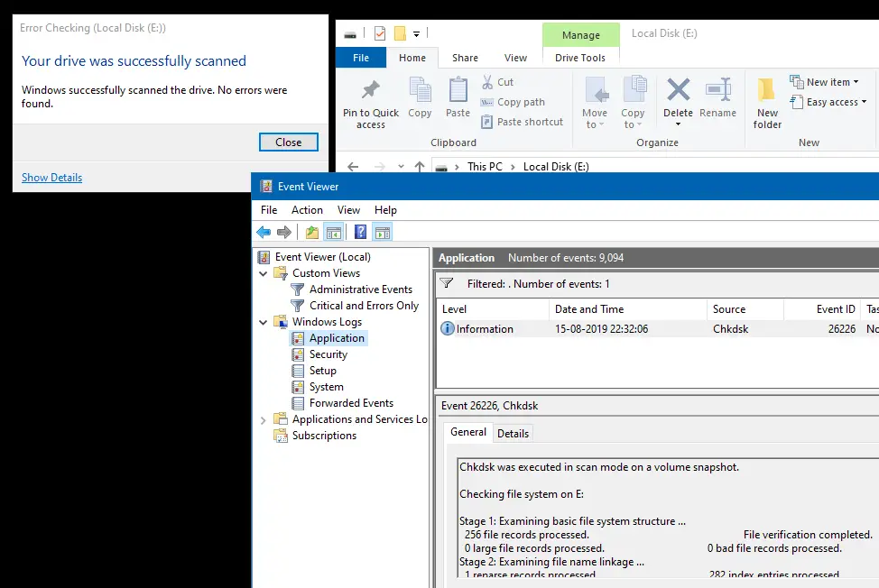Click Information icon on Chkdsk event row
This screenshot has height=588, width=879.
click(448, 328)
